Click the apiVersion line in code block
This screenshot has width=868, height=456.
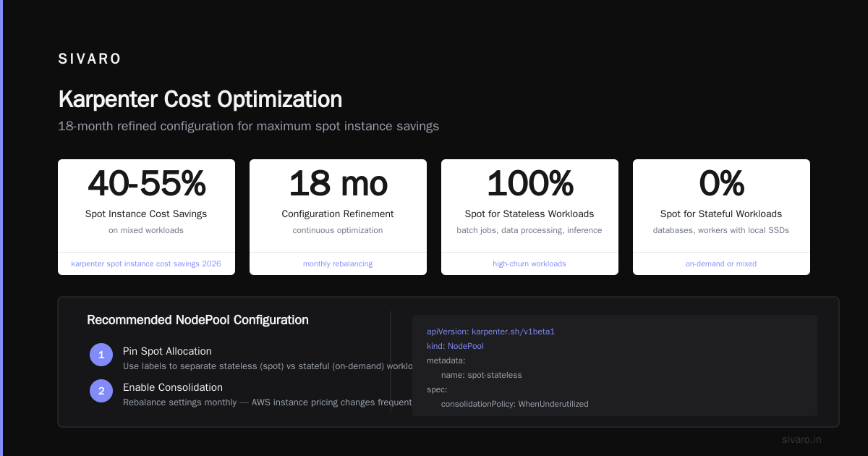coord(490,332)
